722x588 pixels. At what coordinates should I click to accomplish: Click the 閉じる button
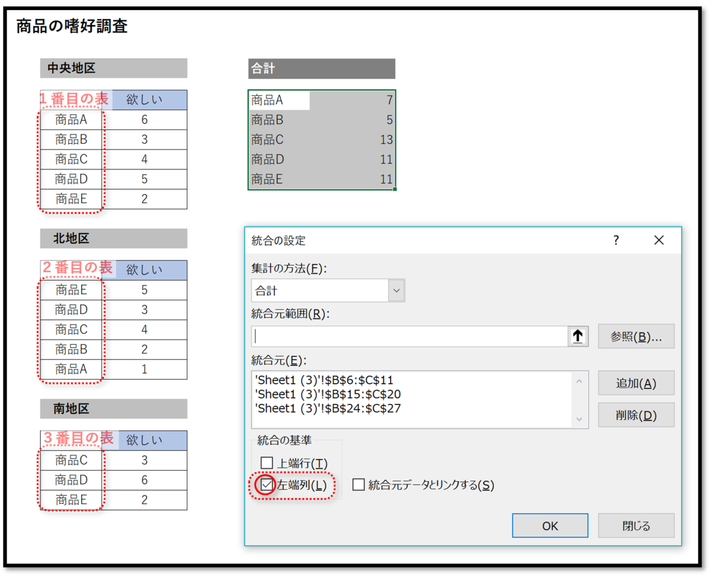click(x=635, y=525)
